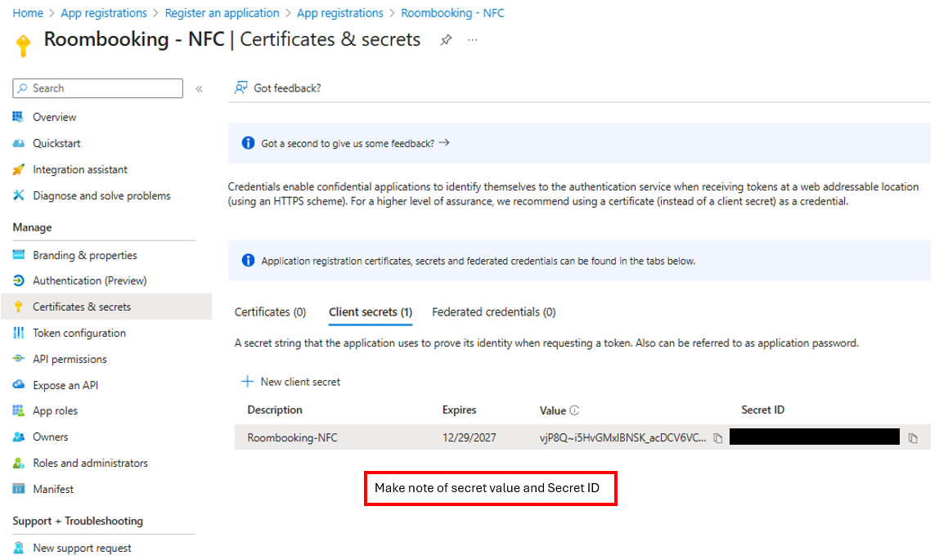Open Token configuration settings
Image resolution: width=939 pixels, height=560 pixels.
click(x=79, y=333)
